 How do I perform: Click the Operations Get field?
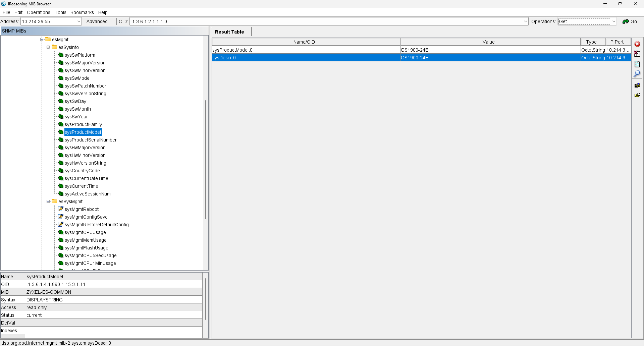click(x=584, y=21)
